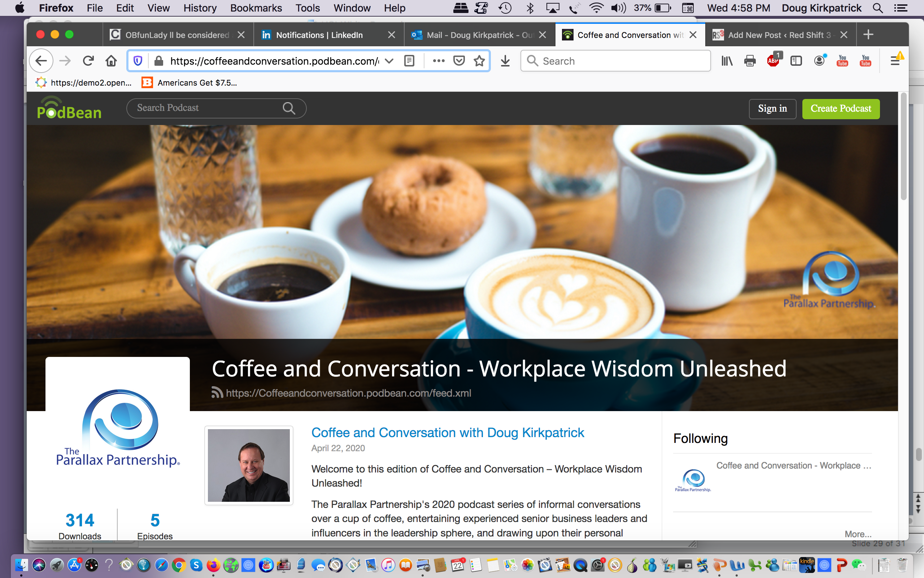The image size is (924, 578).
Task: Open the App Store from the Dock
Action: pyautogui.click(x=74, y=565)
